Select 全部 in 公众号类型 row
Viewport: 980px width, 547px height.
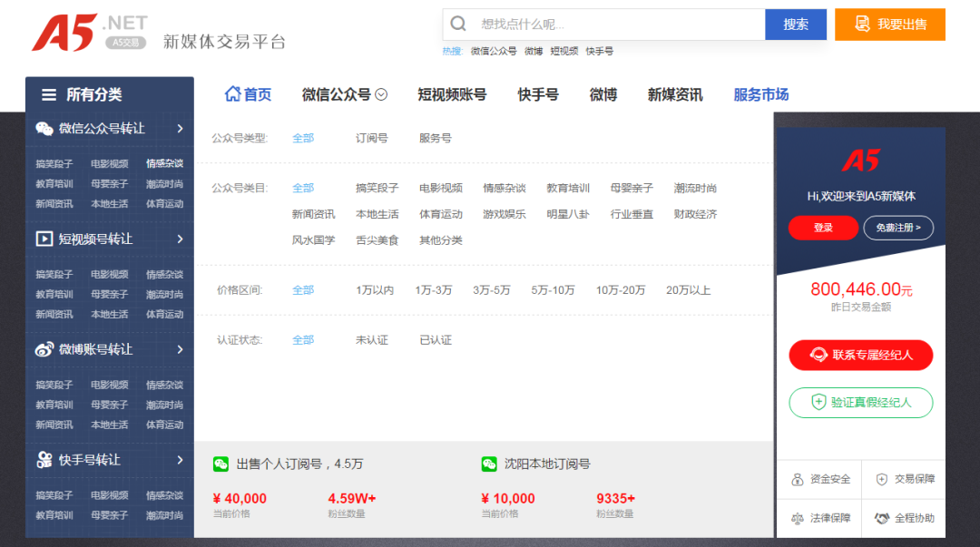(x=303, y=138)
